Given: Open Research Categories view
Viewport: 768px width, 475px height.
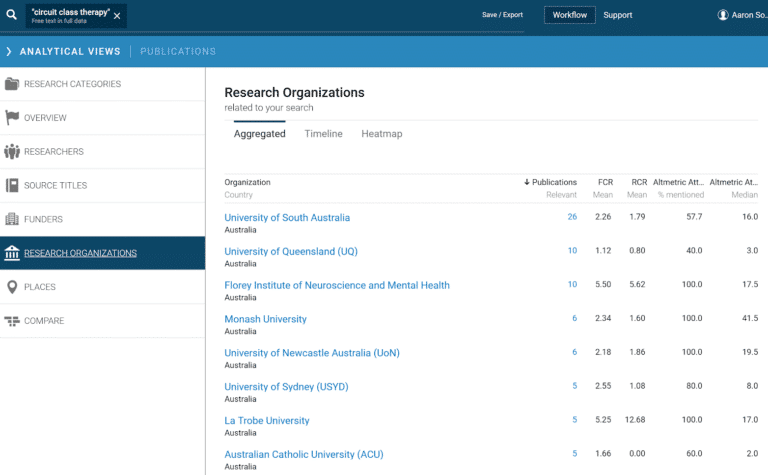Looking at the screenshot, I should click(102, 84).
